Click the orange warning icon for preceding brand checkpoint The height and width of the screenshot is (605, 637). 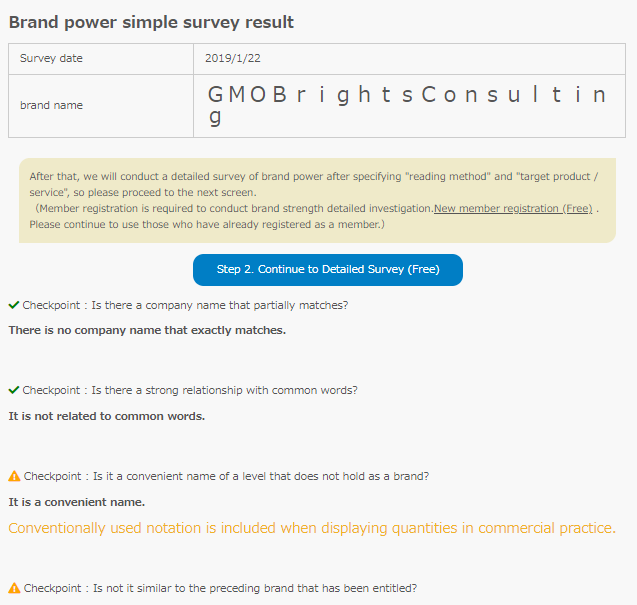click(14, 588)
